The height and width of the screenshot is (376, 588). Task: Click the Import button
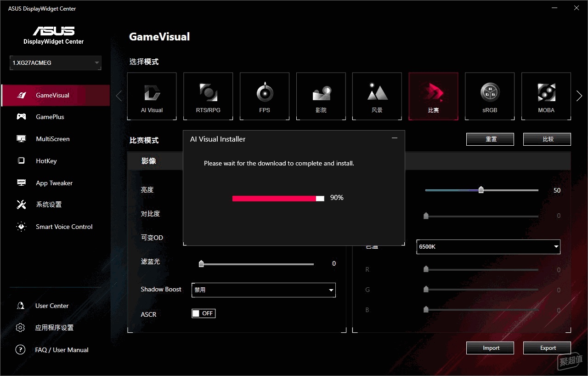tap(490, 348)
